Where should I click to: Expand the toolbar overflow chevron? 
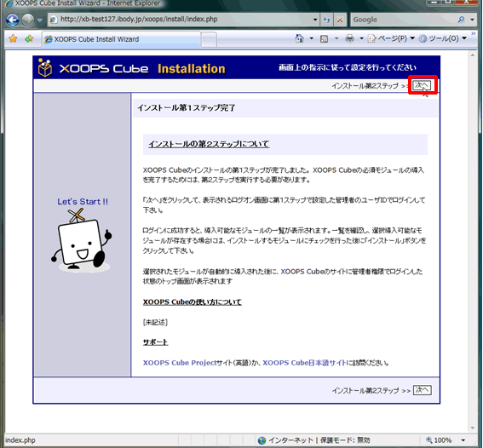(473, 33)
